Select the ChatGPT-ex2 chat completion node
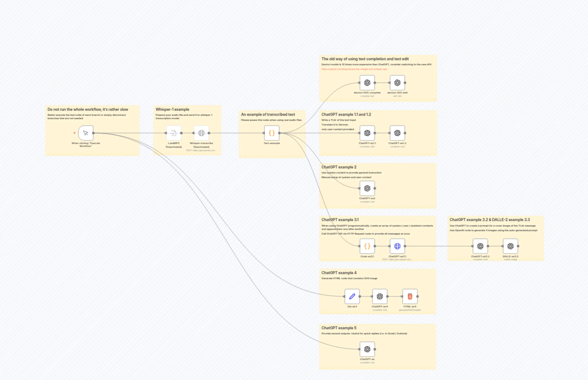Screen dimensions: 588x380 pyautogui.click(x=367, y=188)
